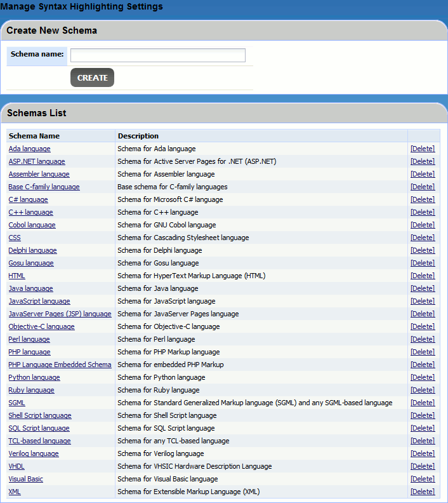Delete the Visual Basic schema
The height and width of the screenshot is (503, 448).
[x=423, y=479]
